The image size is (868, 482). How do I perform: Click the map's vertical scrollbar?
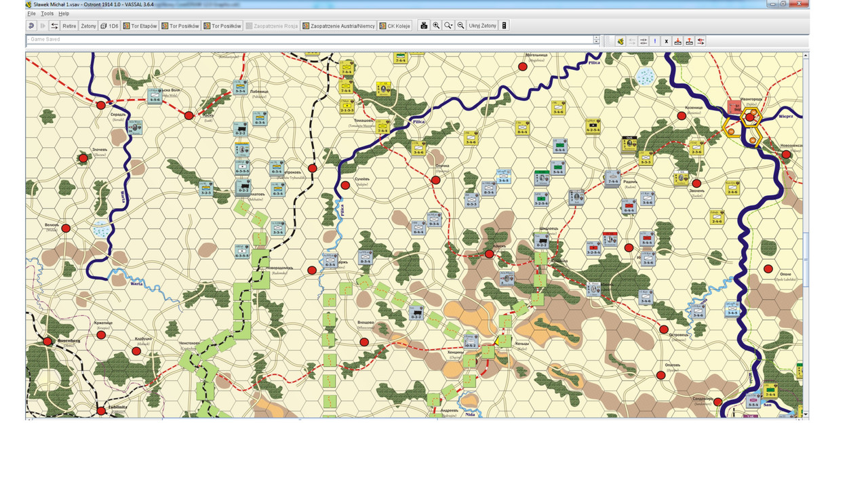click(x=806, y=235)
